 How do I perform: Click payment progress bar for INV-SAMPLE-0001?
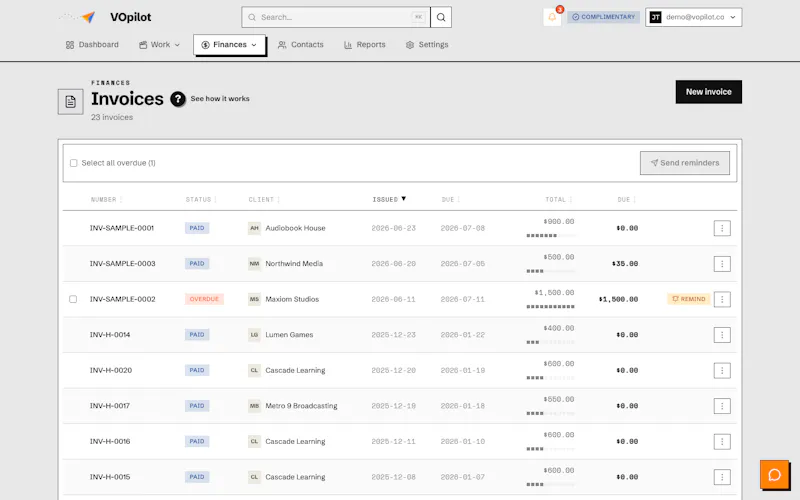point(551,236)
